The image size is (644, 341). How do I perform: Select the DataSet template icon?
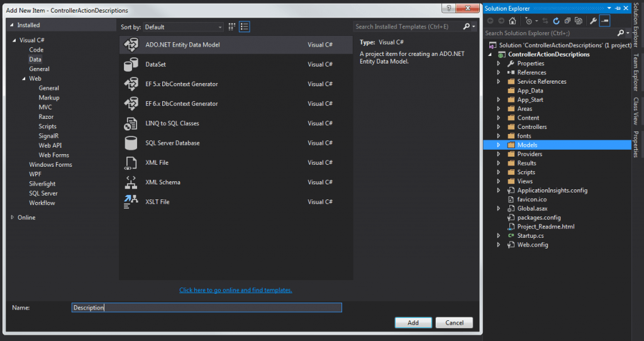coord(131,65)
